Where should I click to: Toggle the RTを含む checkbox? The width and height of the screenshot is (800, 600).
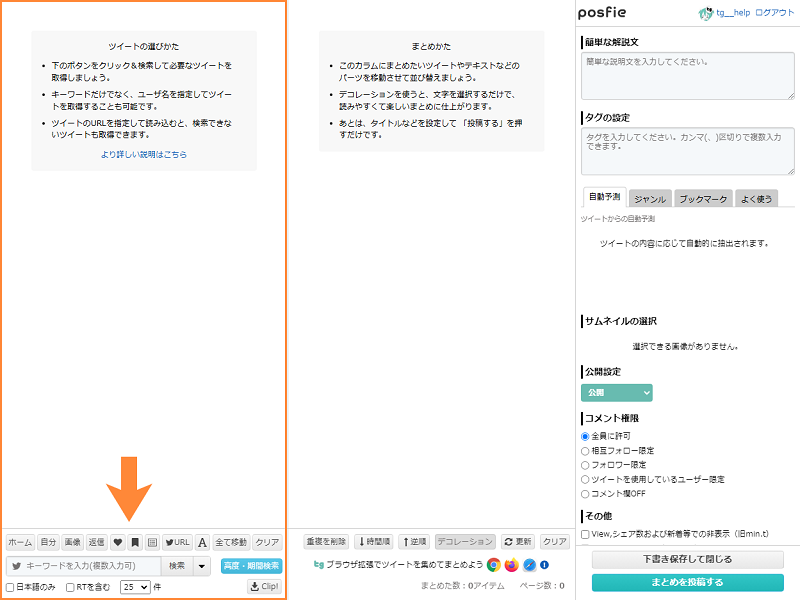(x=70, y=587)
